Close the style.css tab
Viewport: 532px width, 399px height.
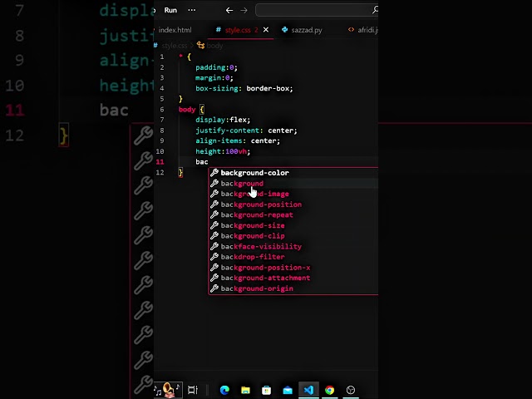pos(266,30)
